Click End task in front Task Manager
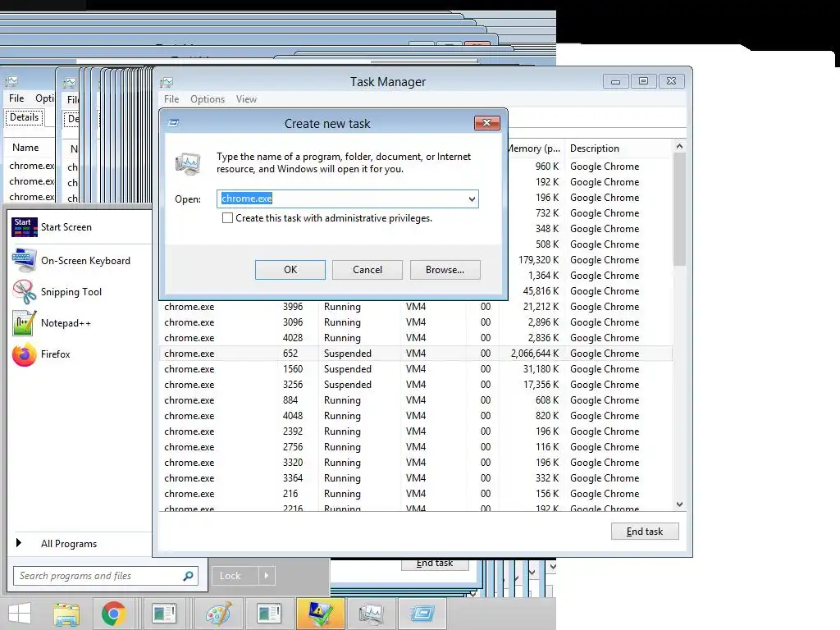The width and height of the screenshot is (840, 630). pyautogui.click(x=645, y=531)
